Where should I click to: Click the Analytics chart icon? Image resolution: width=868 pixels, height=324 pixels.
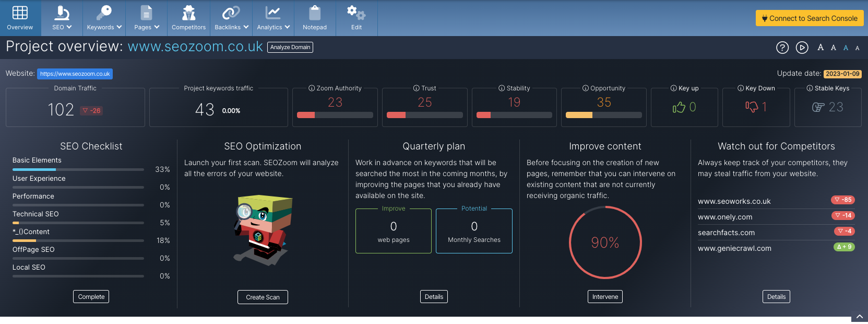tap(273, 13)
